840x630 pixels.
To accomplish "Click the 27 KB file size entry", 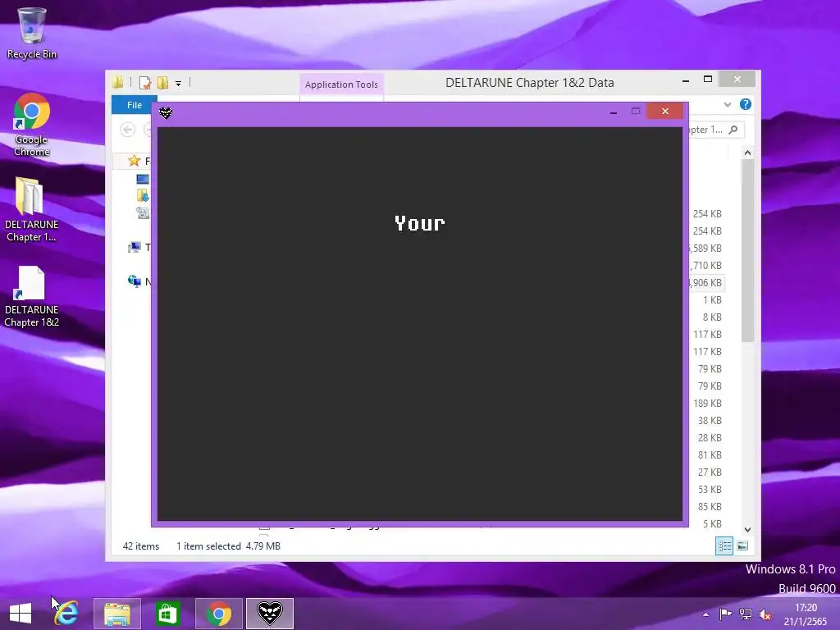I will click(x=710, y=472).
